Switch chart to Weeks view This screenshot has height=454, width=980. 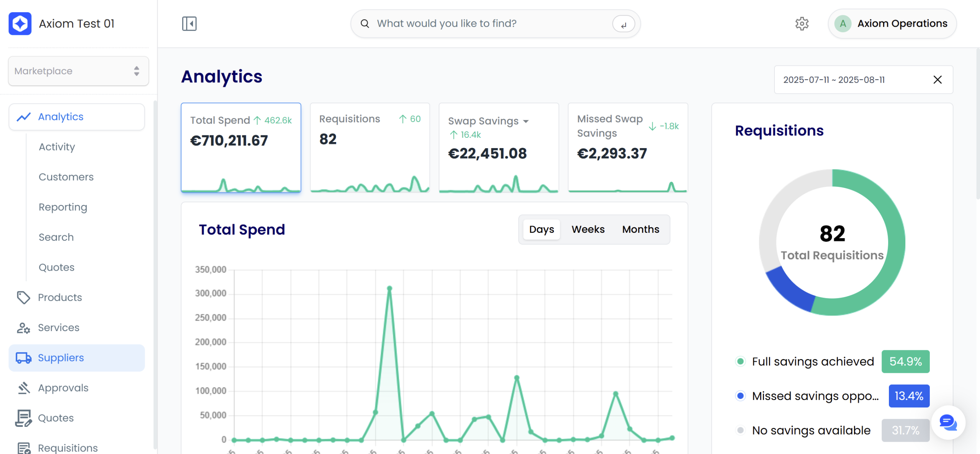click(588, 229)
